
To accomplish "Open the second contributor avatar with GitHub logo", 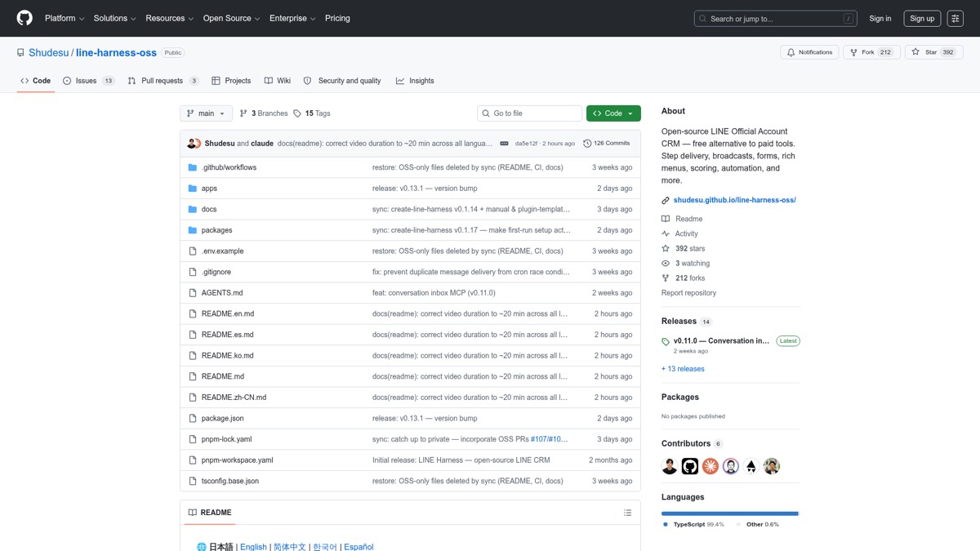I will point(690,466).
